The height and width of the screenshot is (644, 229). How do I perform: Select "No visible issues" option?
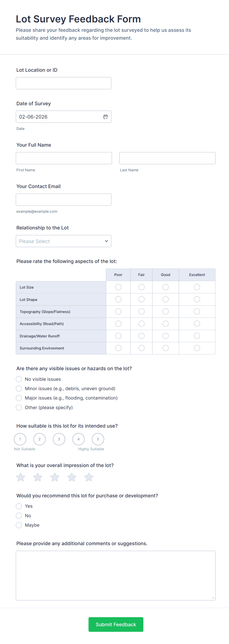pos(19,379)
